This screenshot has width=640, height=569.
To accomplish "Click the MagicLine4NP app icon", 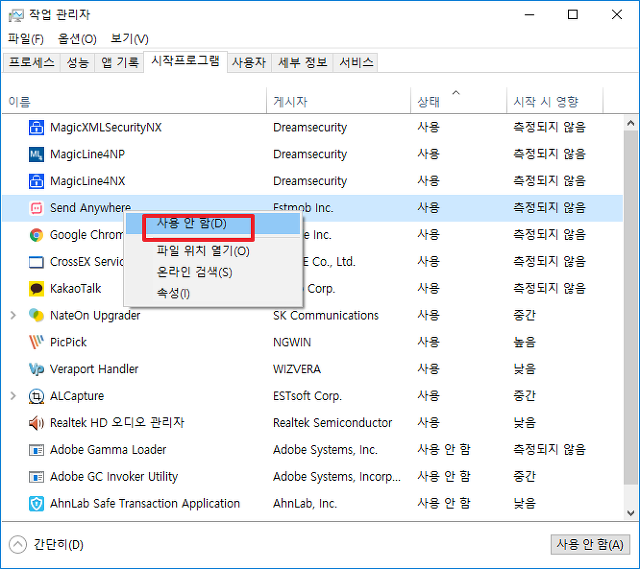I will (x=36, y=154).
